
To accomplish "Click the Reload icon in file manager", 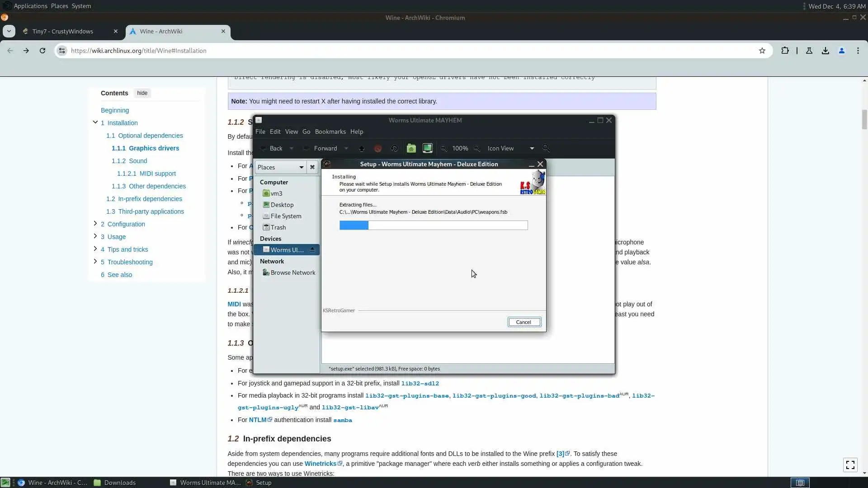I will pyautogui.click(x=394, y=149).
